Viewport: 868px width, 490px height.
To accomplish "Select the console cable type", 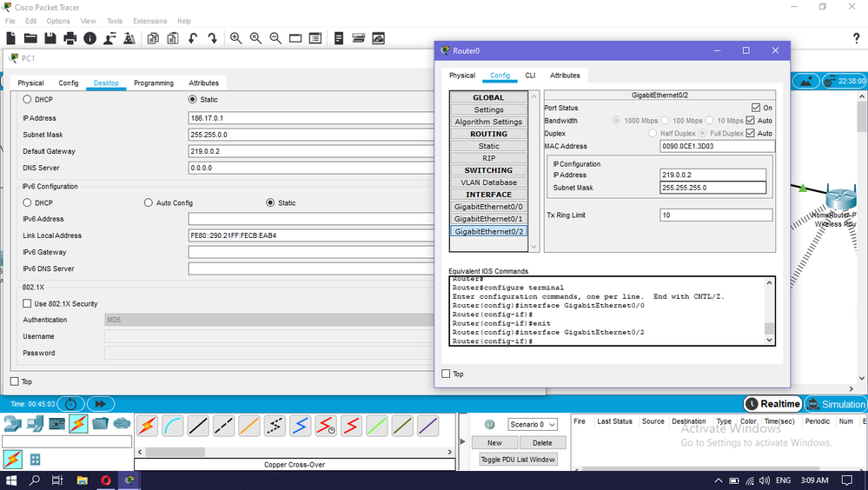I will click(173, 426).
